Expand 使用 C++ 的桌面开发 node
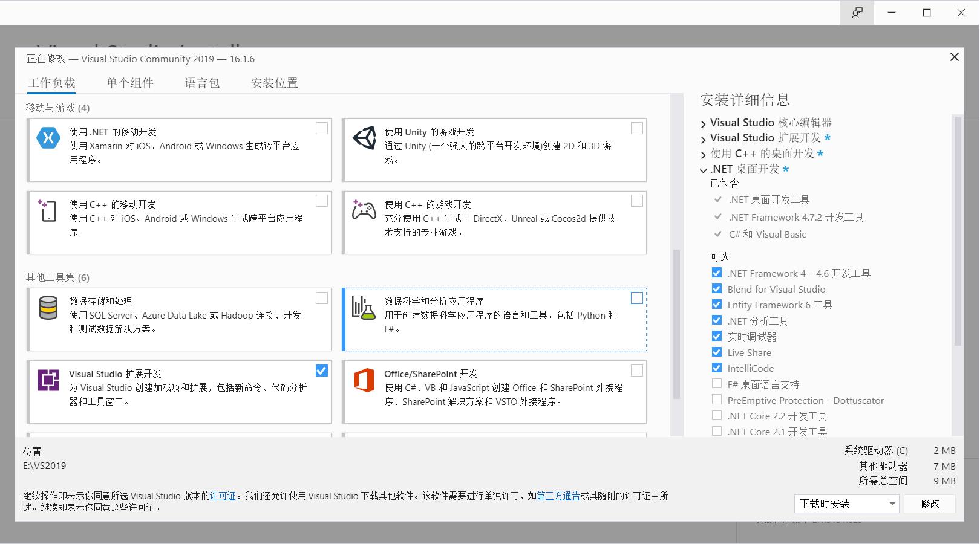 tap(703, 155)
